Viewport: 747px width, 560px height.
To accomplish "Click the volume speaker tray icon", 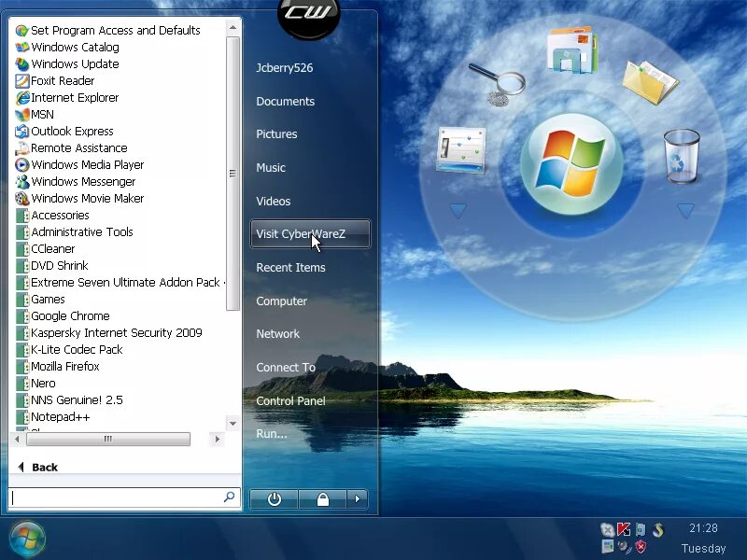I will tap(624, 547).
